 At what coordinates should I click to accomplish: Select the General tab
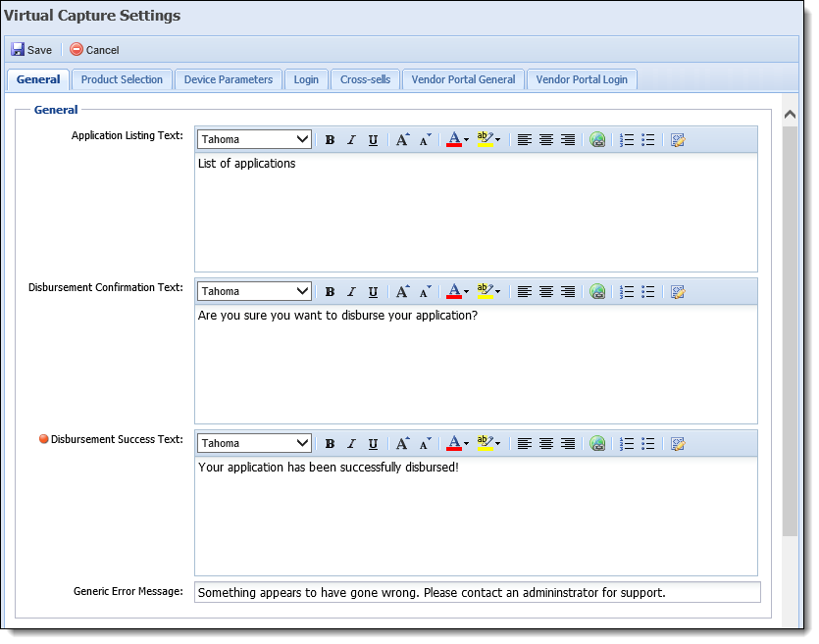click(38, 79)
